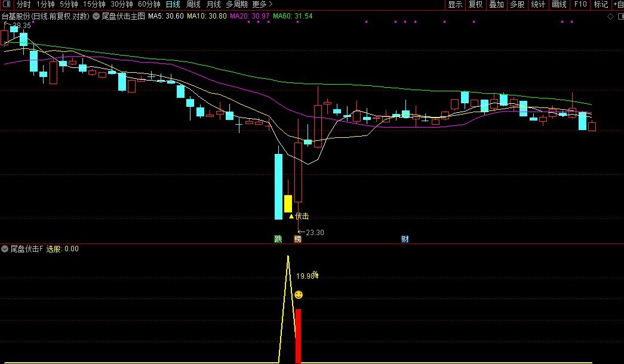The height and width of the screenshot is (364, 624).
Task: Switch to 1分钟 period
Action: (45, 4)
